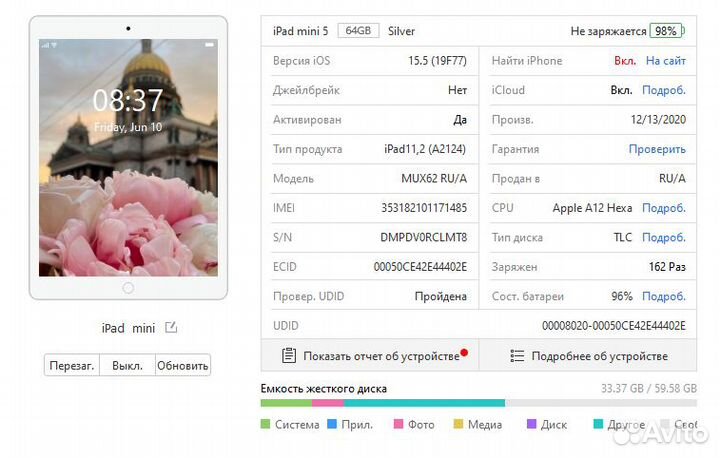
Task: Click the purple Диск legend swatch
Action: (x=531, y=424)
